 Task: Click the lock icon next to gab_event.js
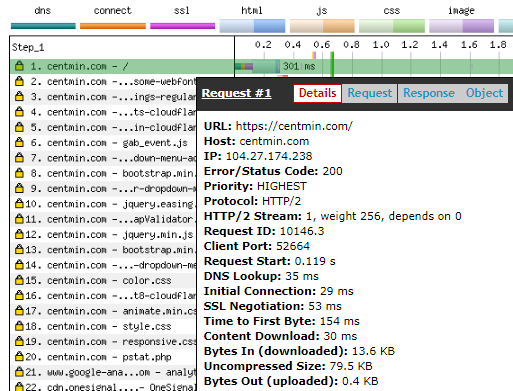tap(20, 142)
